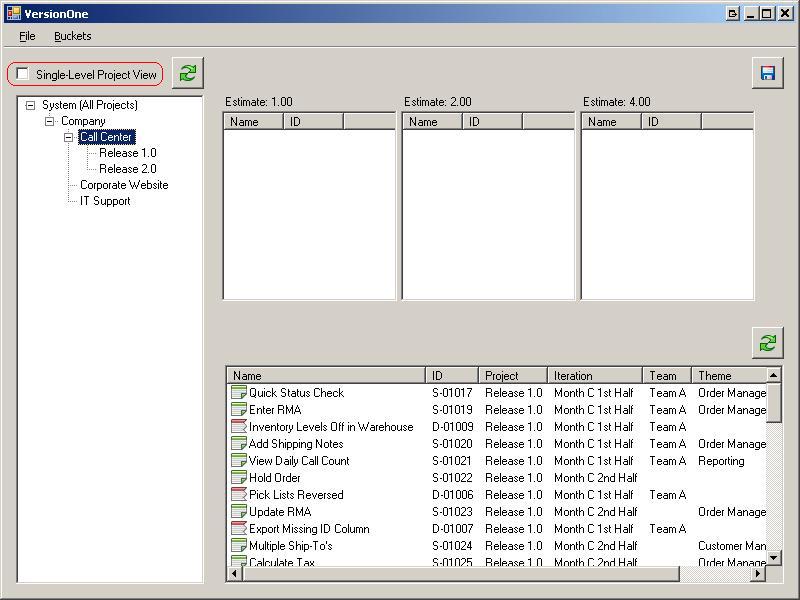Select the Update RMA story name
Viewport: 800px width, 600px height.
(280, 512)
